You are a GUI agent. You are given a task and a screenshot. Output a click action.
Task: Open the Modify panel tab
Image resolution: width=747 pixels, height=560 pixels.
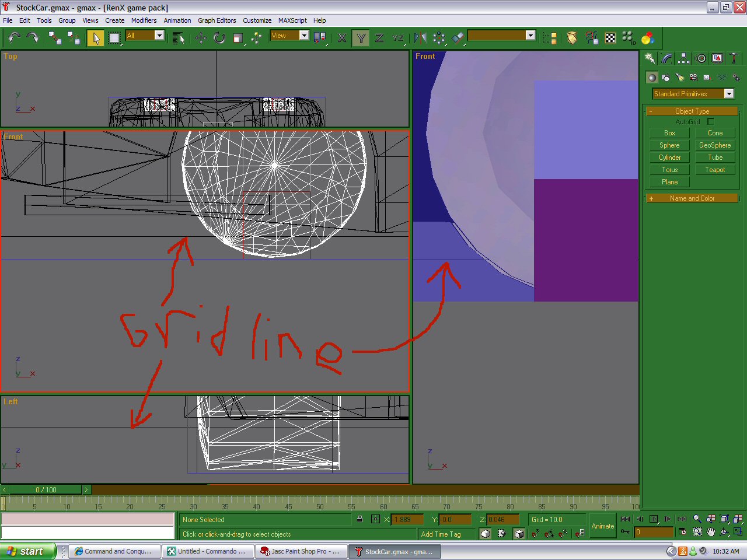(x=666, y=58)
